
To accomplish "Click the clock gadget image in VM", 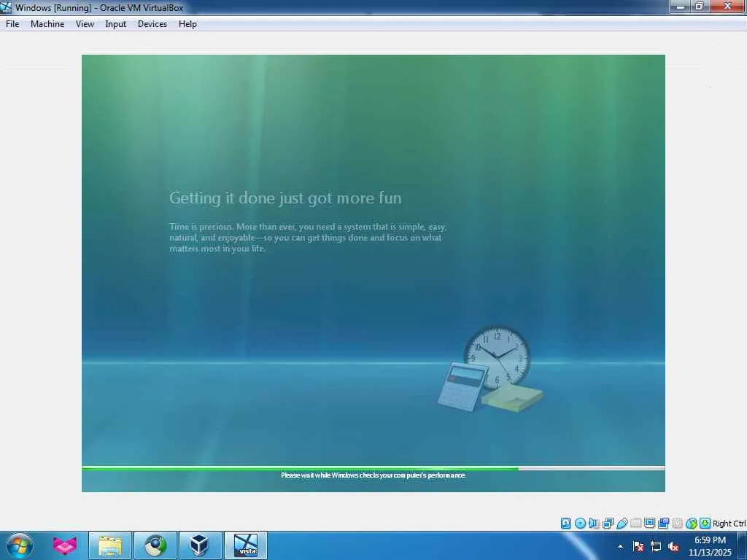I will [498, 356].
